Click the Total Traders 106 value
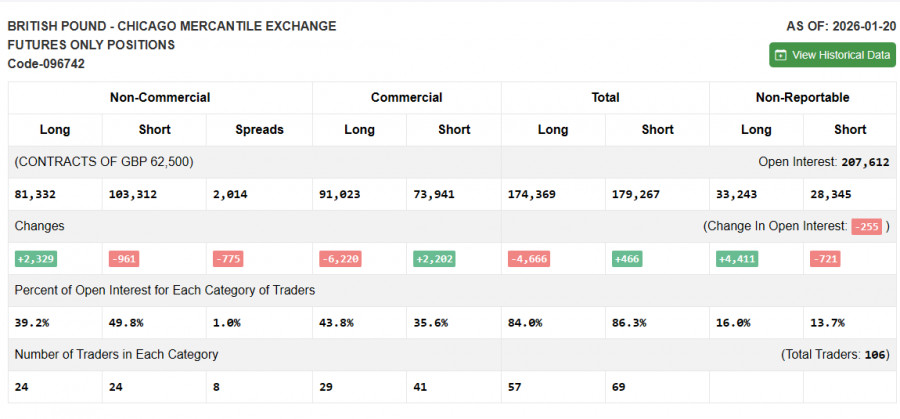This screenshot has height=419, width=900. pos(876,354)
